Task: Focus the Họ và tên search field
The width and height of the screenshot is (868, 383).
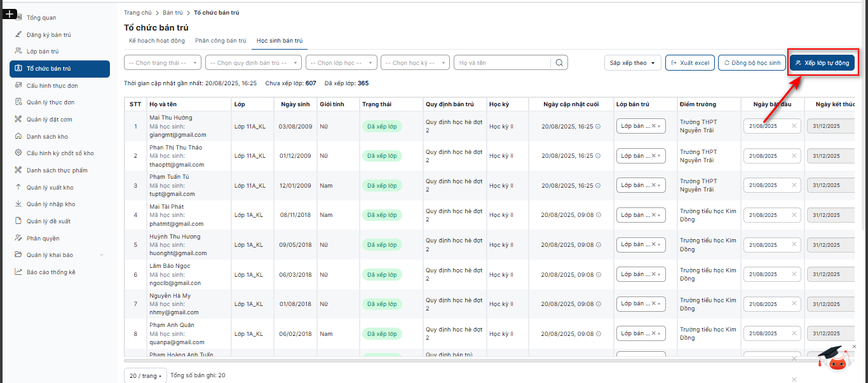Action: click(503, 63)
